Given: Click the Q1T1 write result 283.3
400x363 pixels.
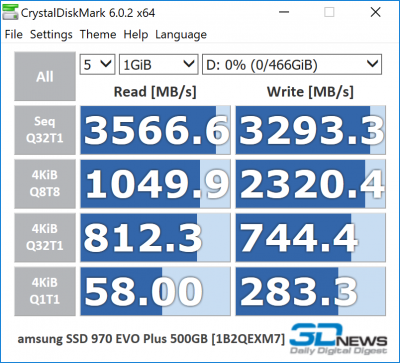Looking at the screenshot, I should tap(311, 291).
